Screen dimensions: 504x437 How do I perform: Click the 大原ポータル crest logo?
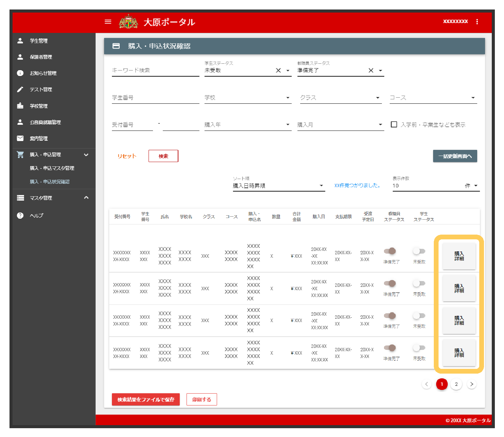click(x=129, y=21)
